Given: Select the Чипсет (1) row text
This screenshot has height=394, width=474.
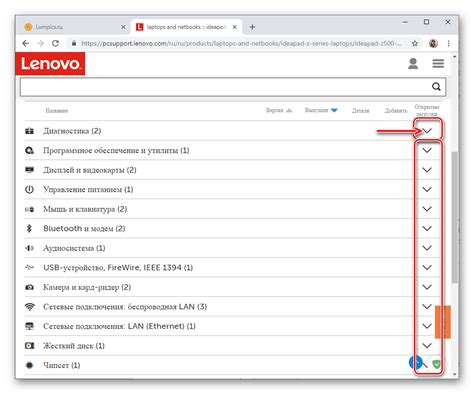Looking at the screenshot, I should 62,365.
